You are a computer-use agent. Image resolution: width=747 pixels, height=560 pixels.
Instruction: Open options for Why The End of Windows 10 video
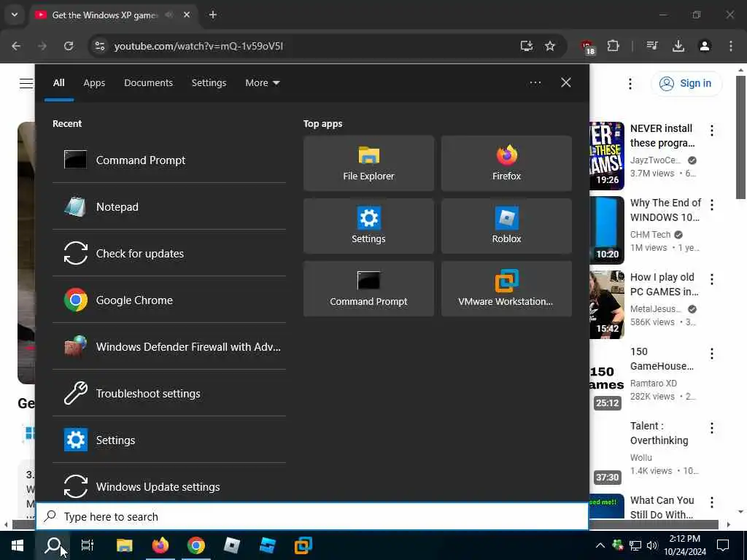[x=712, y=204]
